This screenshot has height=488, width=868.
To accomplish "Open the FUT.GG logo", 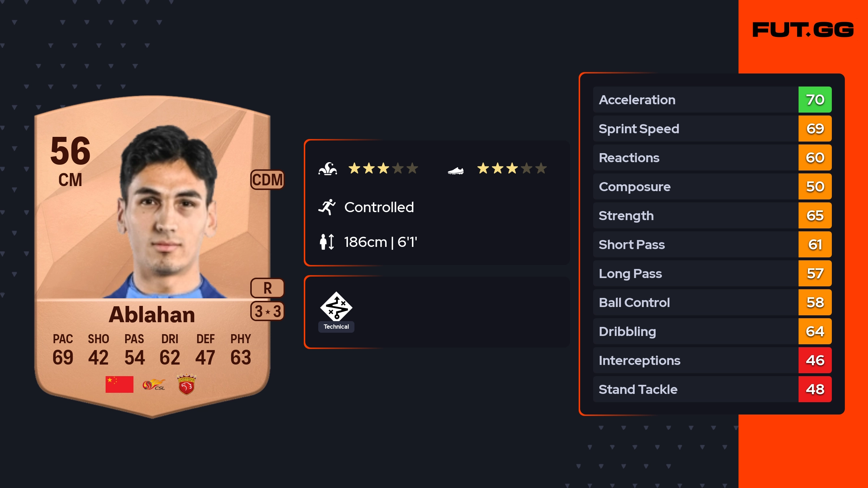I will (x=803, y=30).
